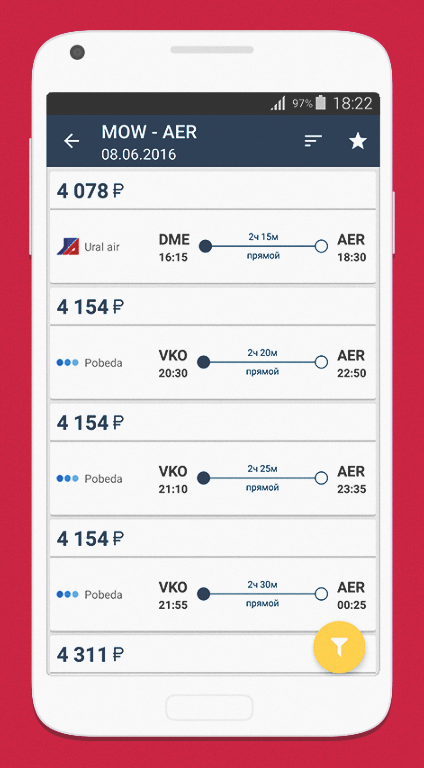Open the yellow filter button
The height and width of the screenshot is (768, 424).
(339, 647)
